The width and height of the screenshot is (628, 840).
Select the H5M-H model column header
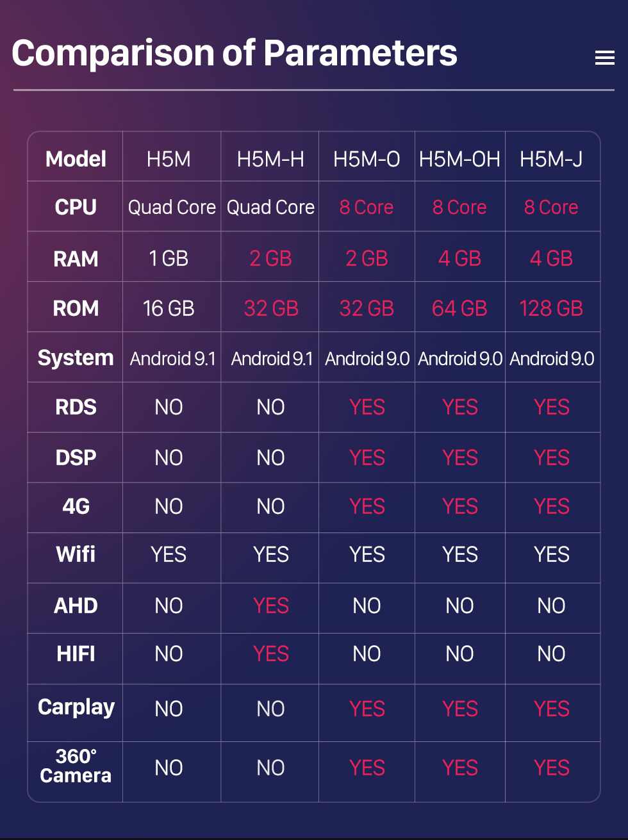point(270,159)
